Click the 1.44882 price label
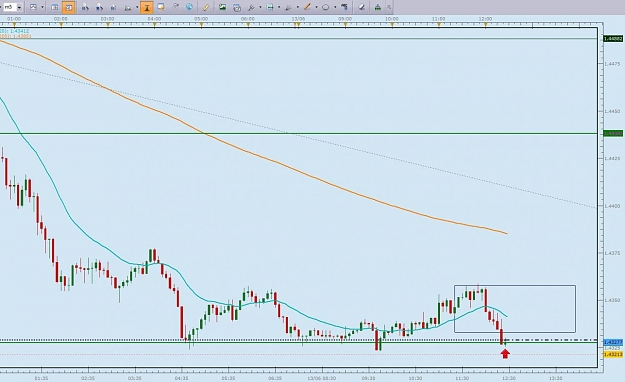 pyautogui.click(x=613, y=39)
